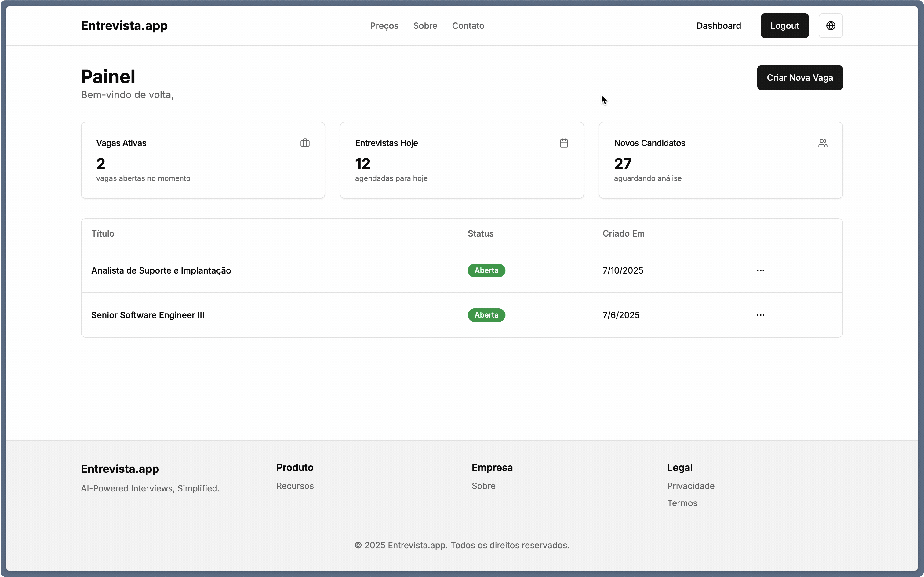Click the Título column header

[103, 233]
